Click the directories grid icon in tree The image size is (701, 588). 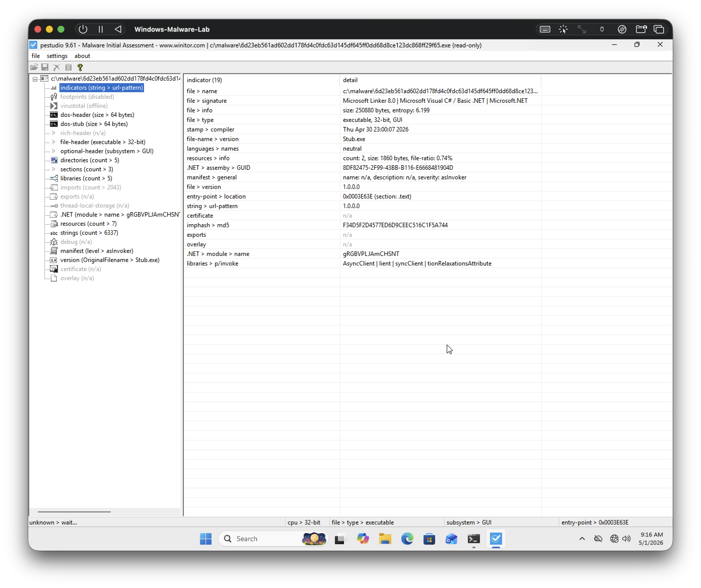pyautogui.click(x=54, y=160)
